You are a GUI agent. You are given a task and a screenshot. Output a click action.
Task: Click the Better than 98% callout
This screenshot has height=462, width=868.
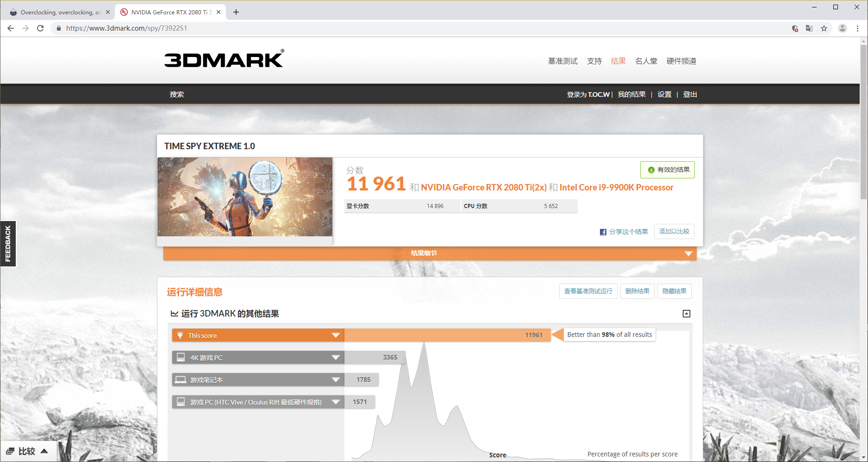[610, 335]
